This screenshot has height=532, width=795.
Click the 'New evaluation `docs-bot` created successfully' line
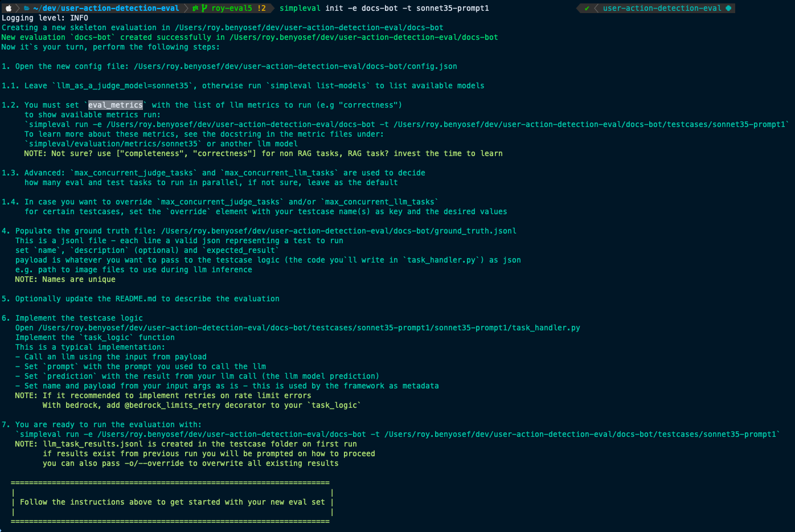[x=249, y=37]
